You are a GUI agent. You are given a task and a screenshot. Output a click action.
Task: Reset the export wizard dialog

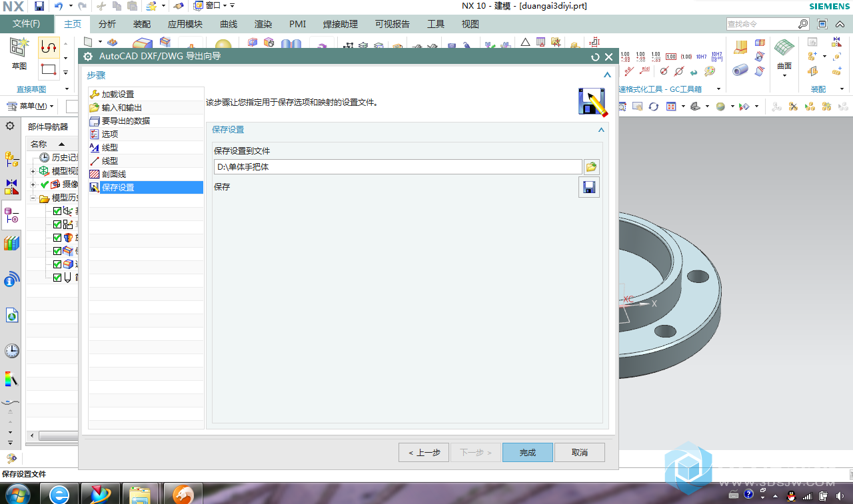click(596, 57)
